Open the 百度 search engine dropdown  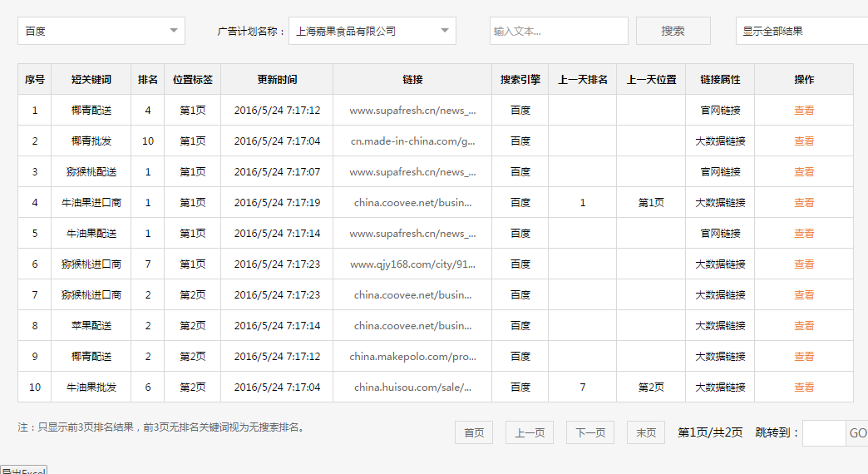(x=101, y=31)
